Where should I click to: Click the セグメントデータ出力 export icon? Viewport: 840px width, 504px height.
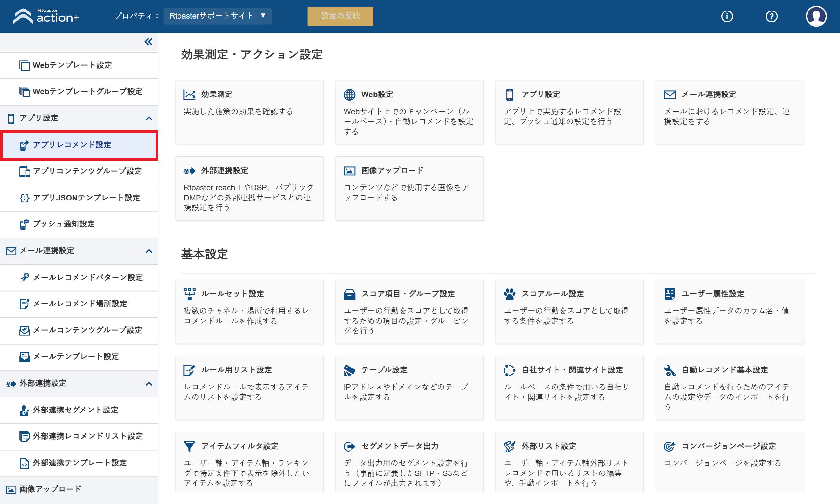pyautogui.click(x=349, y=446)
